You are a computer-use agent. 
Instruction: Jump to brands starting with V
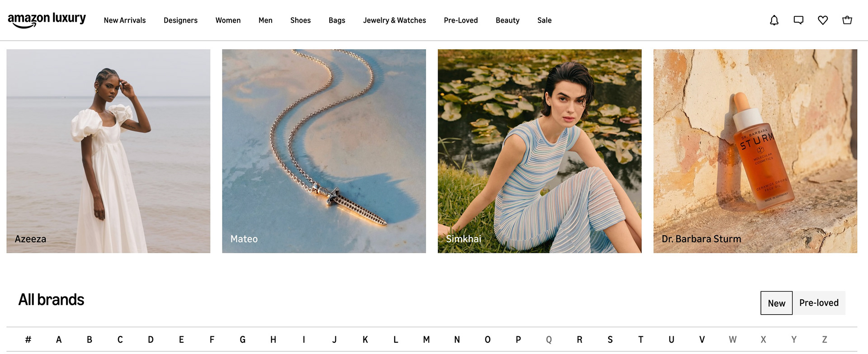(702, 340)
